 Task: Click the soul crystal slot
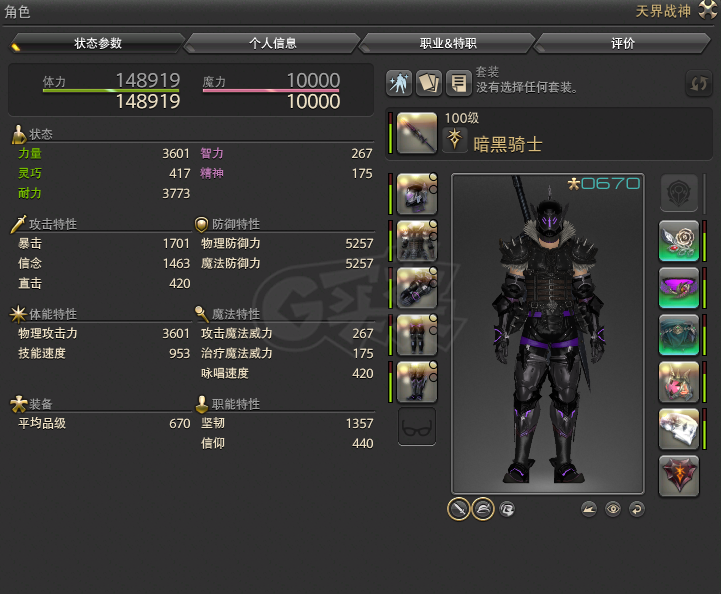(x=679, y=476)
